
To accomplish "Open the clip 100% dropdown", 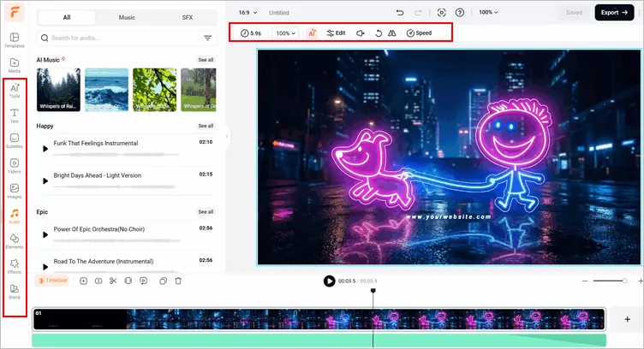I will 285,33.
